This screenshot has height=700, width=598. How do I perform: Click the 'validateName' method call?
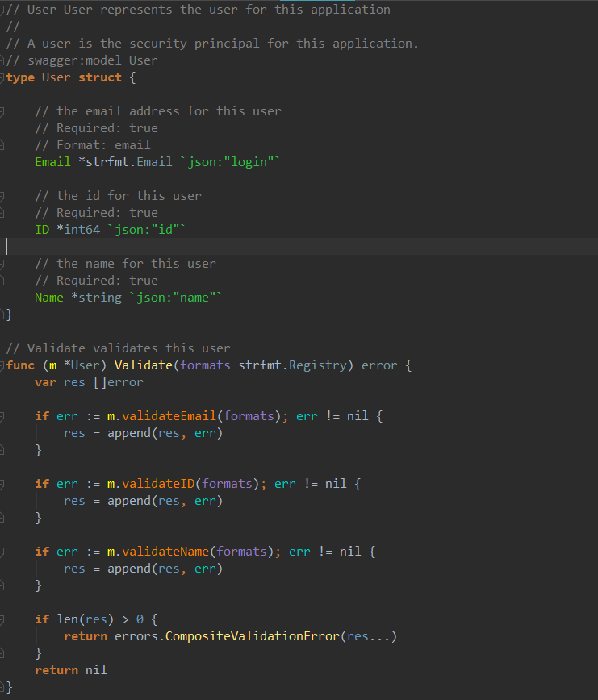pos(165,552)
